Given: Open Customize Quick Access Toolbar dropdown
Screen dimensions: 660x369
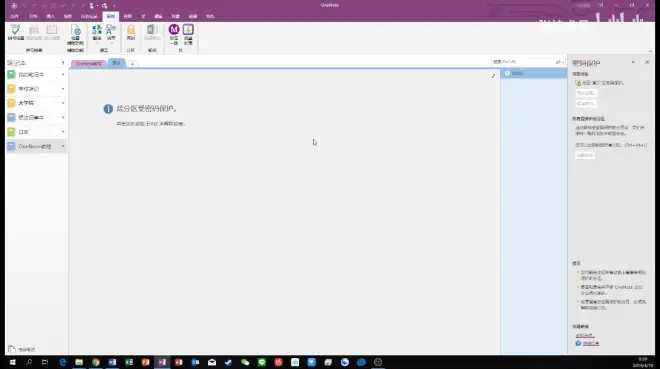Looking at the screenshot, I should [x=114, y=6].
